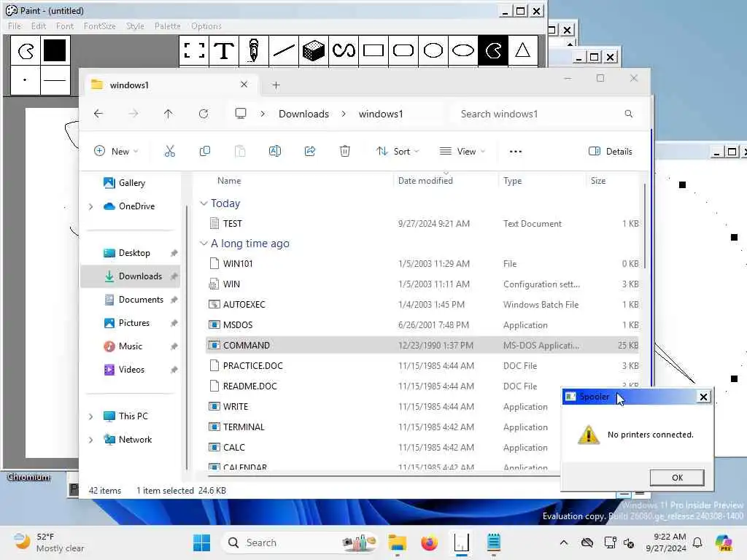The image size is (747, 560).
Task: Open the File menu in Paint
Action: (x=15, y=26)
